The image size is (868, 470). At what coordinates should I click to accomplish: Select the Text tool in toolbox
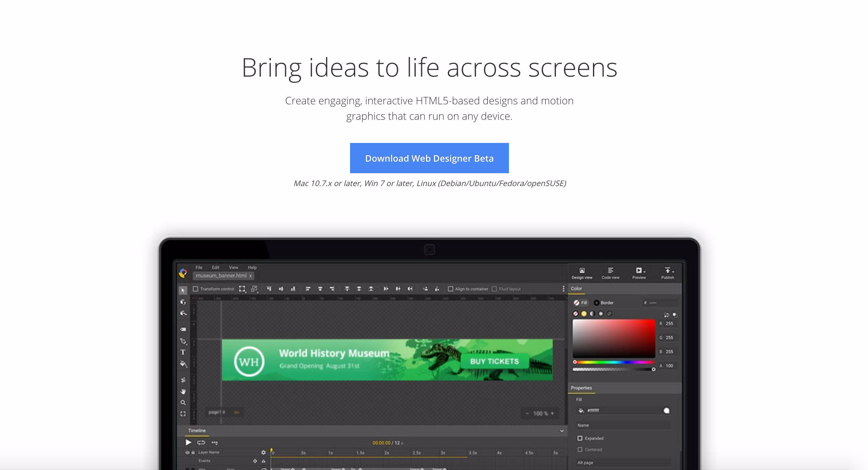point(183,352)
